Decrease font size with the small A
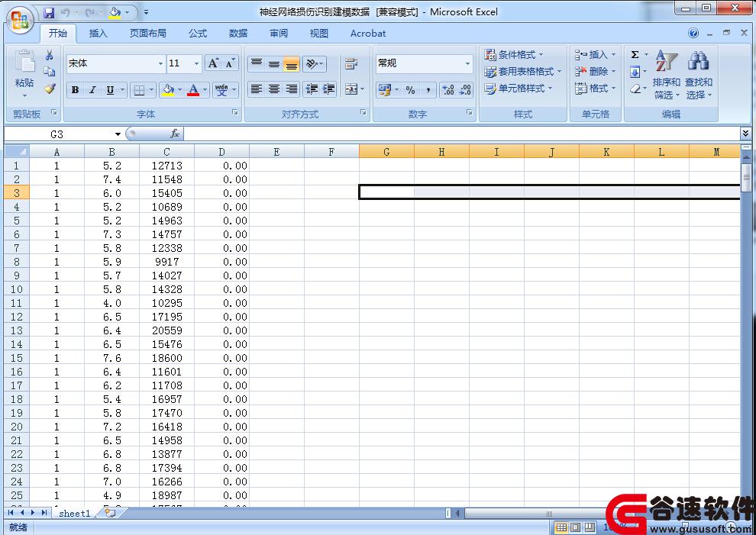The height and width of the screenshot is (535, 756). tap(230, 63)
